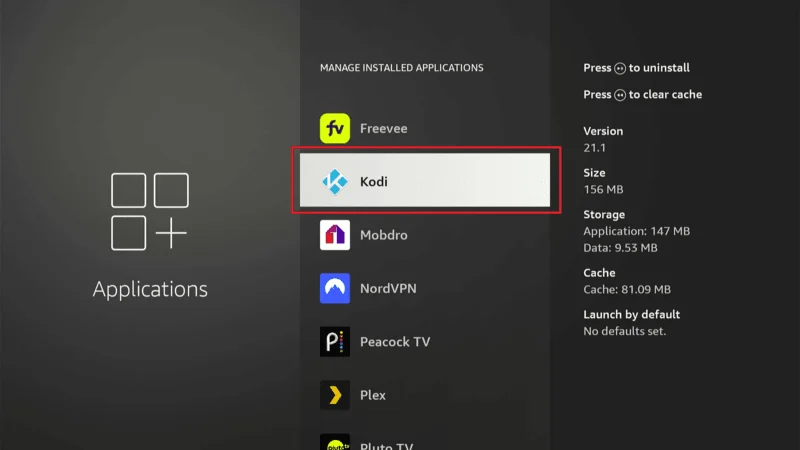Click the 'Launch by default' label
This screenshot has width=800, height=450.
(632, 315)
